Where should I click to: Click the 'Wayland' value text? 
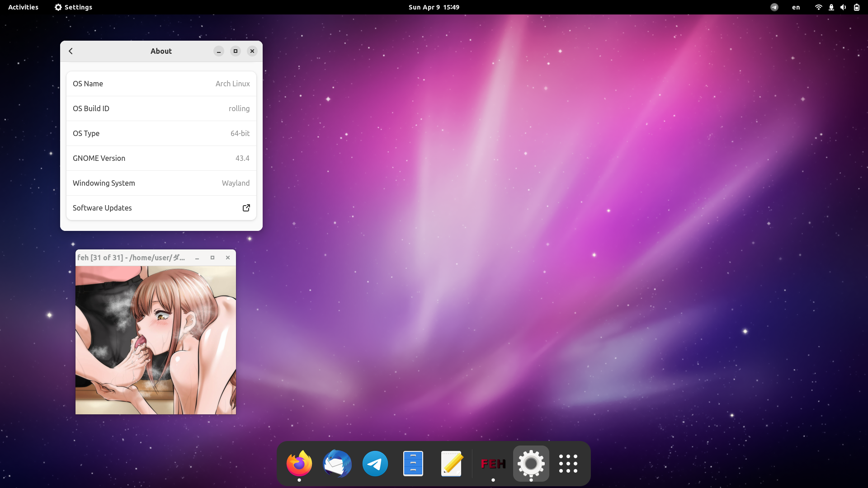236,183
